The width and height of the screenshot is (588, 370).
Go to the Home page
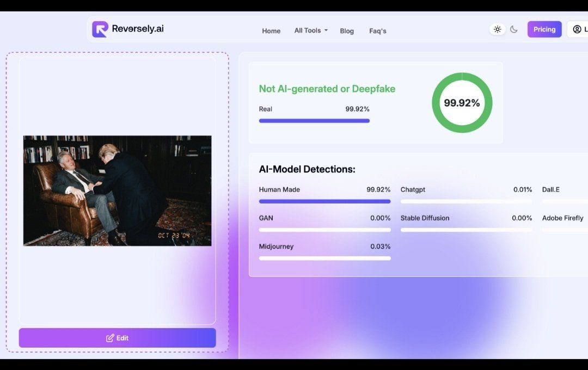click(271, 31)
